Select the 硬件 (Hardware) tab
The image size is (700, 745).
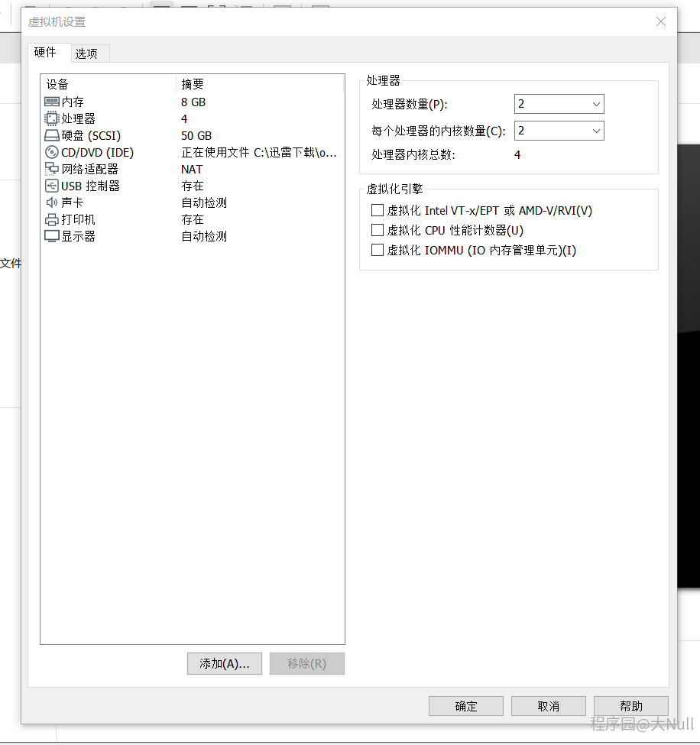coord(46,53)
